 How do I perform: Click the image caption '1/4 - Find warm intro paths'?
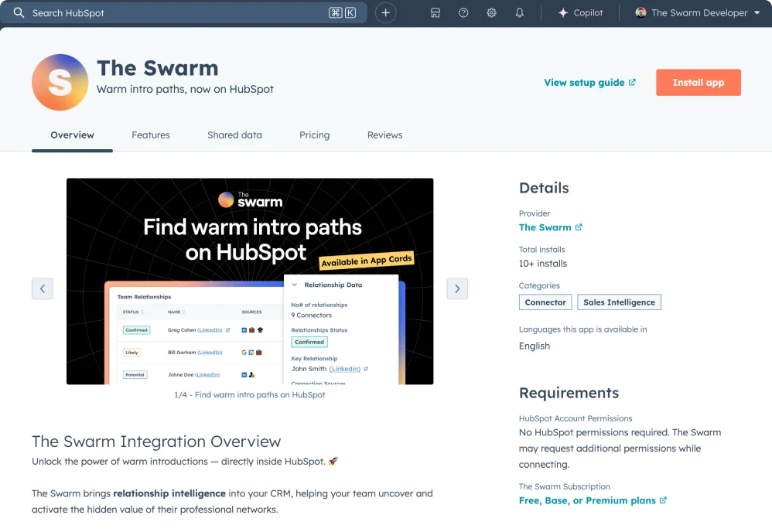coord(250,394)
